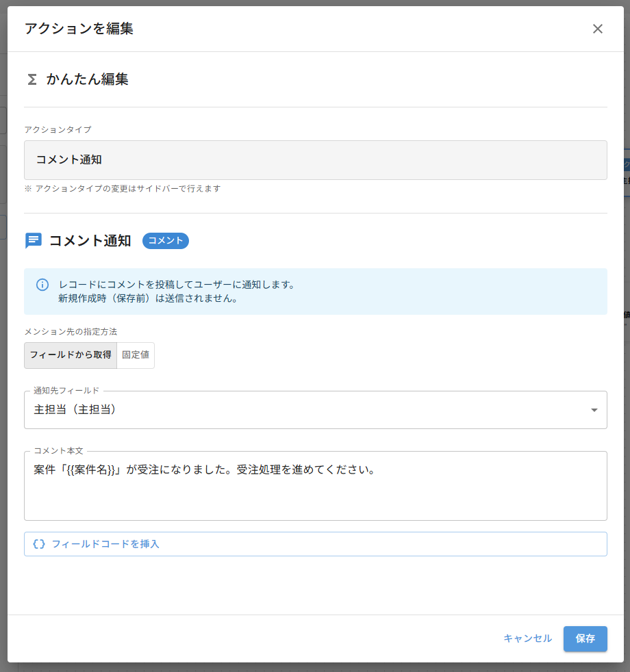Close the アクションを編集 dialog with the X icon
Image resolution: width=630 pixels, height=672 pixels.
(x=597, y=29)
